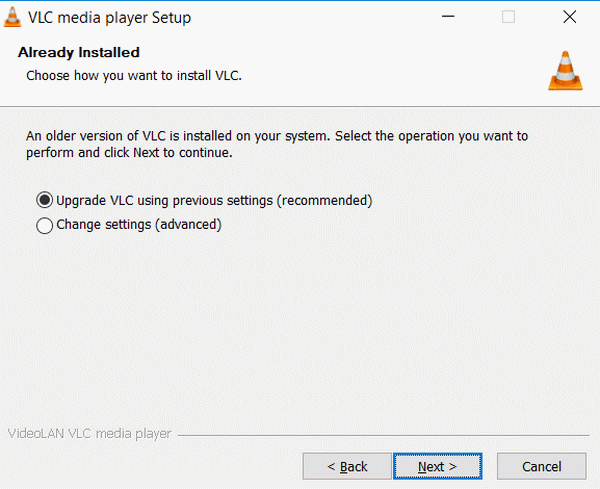Click the 'perform and click Next to continue' line
The image size is (600, 489).
coord(129,153)
